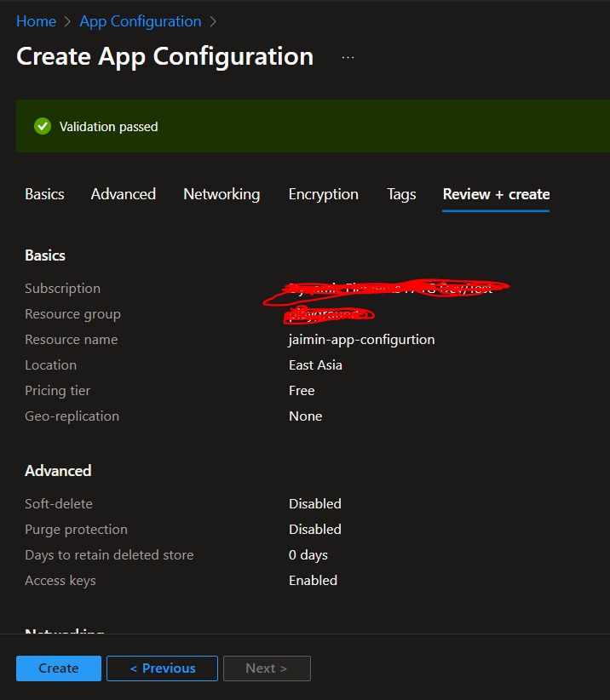610x700 pixels.
Task: Click the Basics section heading in the summary
Action: 45,255
